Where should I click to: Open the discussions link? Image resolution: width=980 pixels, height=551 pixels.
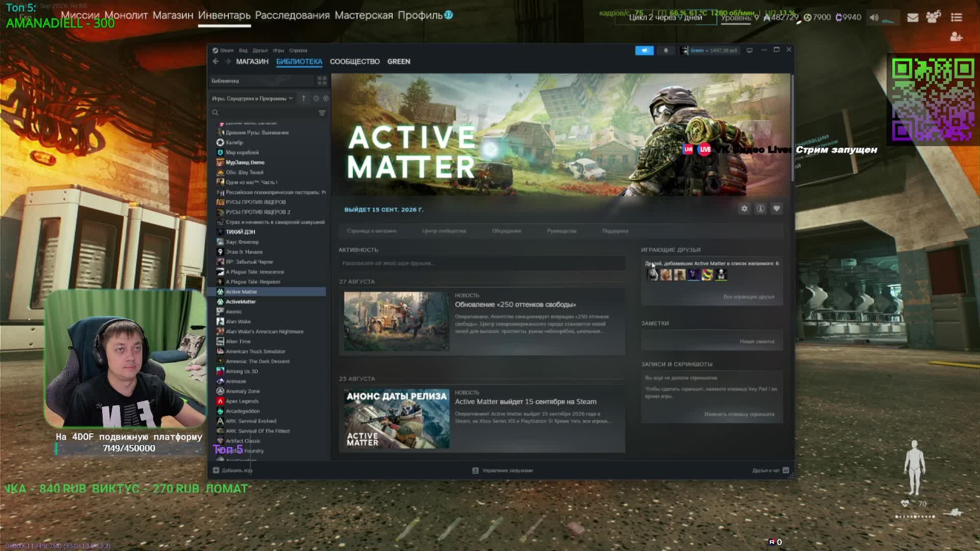[506, 231]
